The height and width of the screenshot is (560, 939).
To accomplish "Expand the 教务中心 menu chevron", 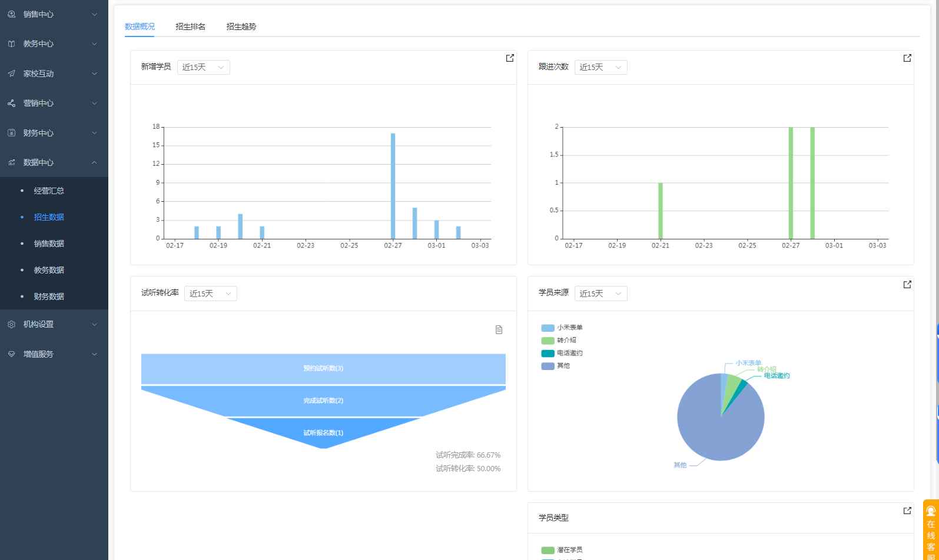I will click(94, 44).
